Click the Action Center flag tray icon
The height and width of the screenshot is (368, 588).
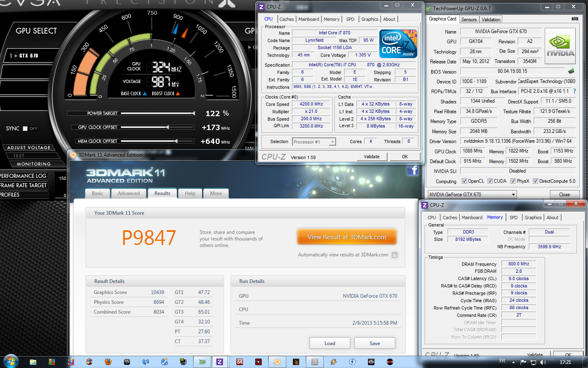click(x=523, y=362)
